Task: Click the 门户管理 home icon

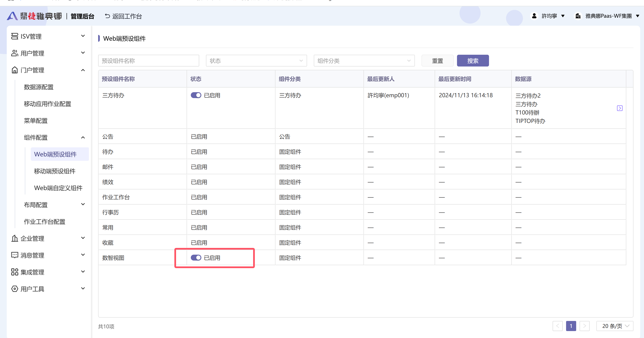Action: point(15,70)
